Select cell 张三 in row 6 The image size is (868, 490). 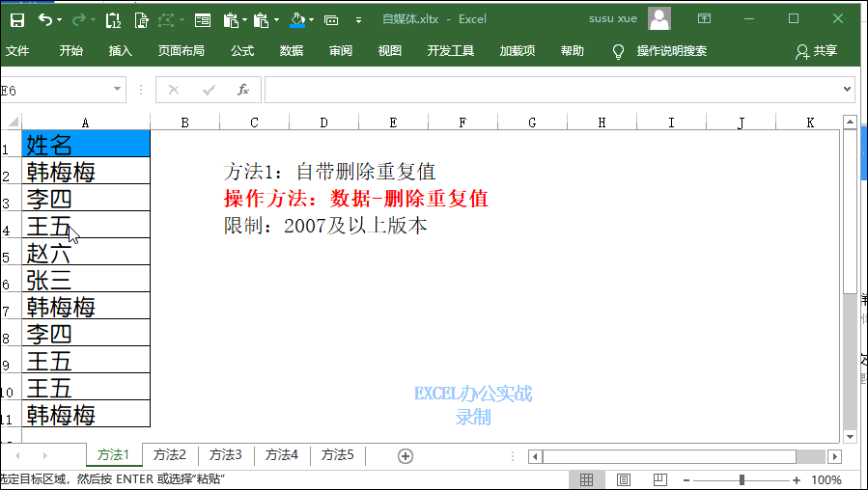(86, 279)
